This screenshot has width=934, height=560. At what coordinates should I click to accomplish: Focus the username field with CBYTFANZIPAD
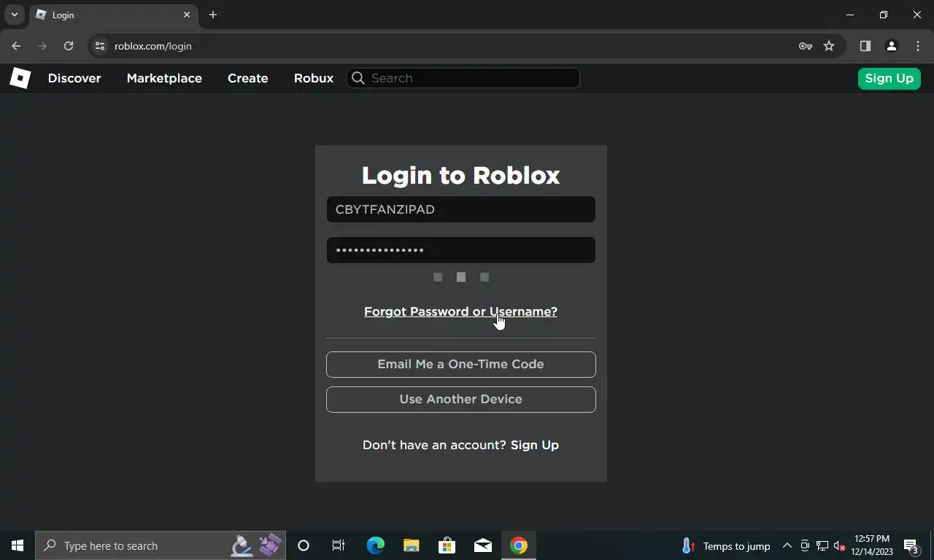[x=461, y=209]
